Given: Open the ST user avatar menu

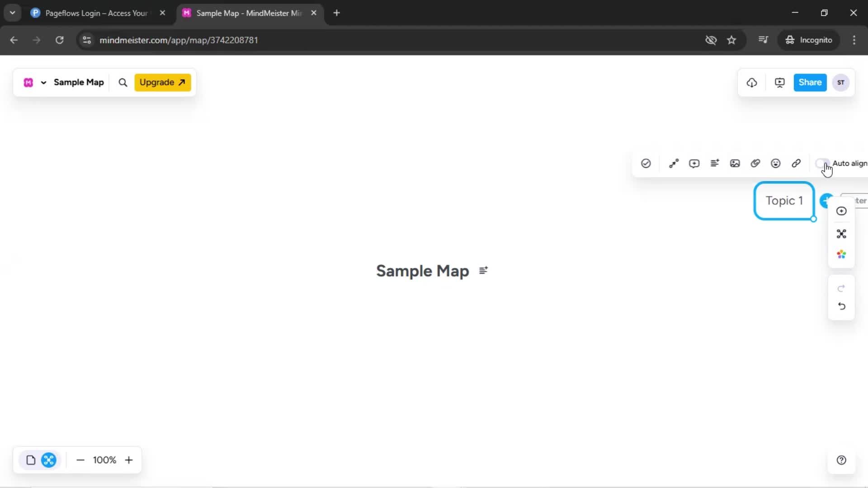Looking at the screenshot, I should 841,83.
